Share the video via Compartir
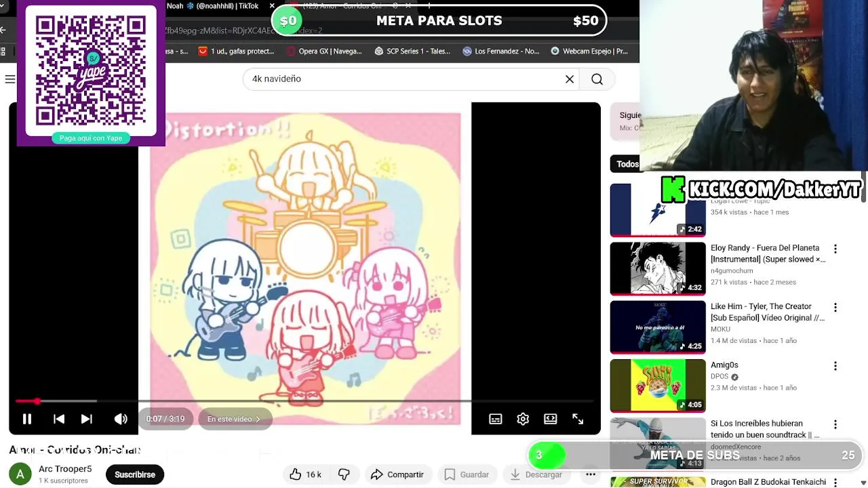 [397, 474]
